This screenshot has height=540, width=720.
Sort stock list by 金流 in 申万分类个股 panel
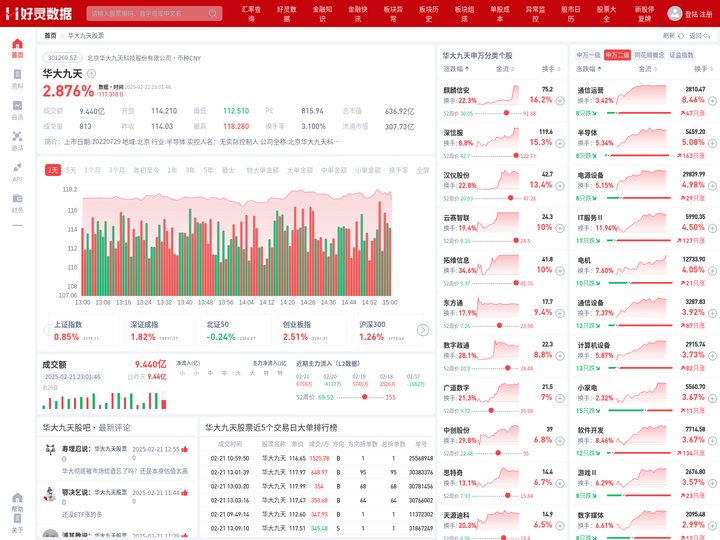tap(505, 69)
